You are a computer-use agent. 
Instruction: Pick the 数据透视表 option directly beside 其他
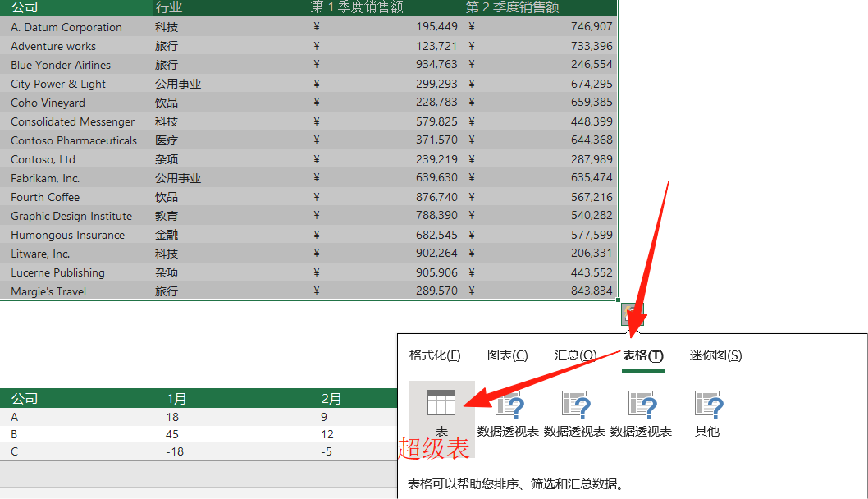click(x=641, y=412)
